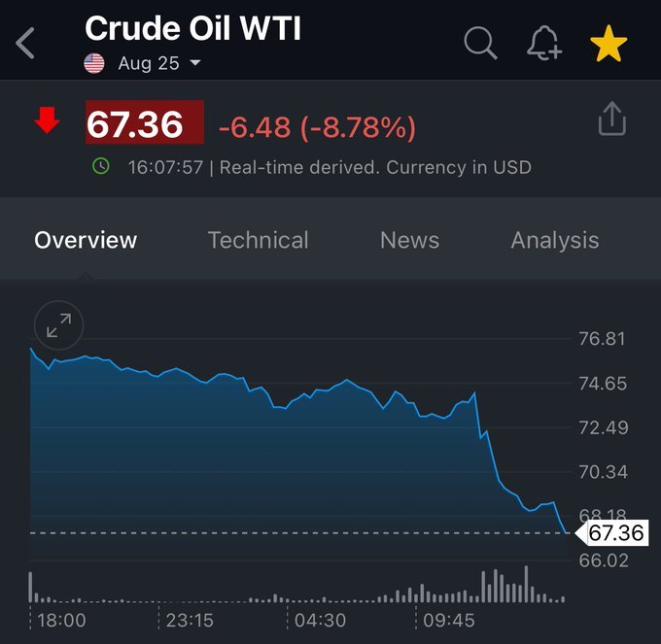Viewport: 661px width, 644px height.
Task: Click the 67.36 price marker on chart axis
Action: tap(611, 533)
